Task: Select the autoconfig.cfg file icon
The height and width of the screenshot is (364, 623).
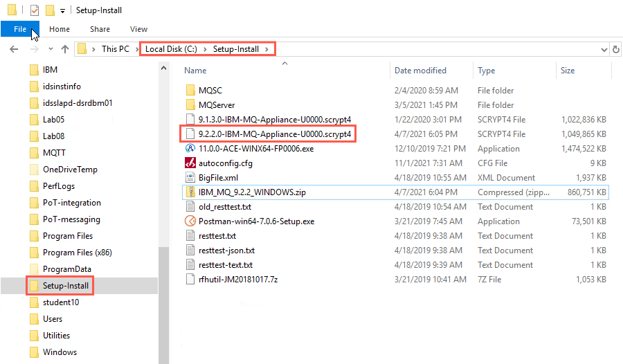Action: point(190,163)
